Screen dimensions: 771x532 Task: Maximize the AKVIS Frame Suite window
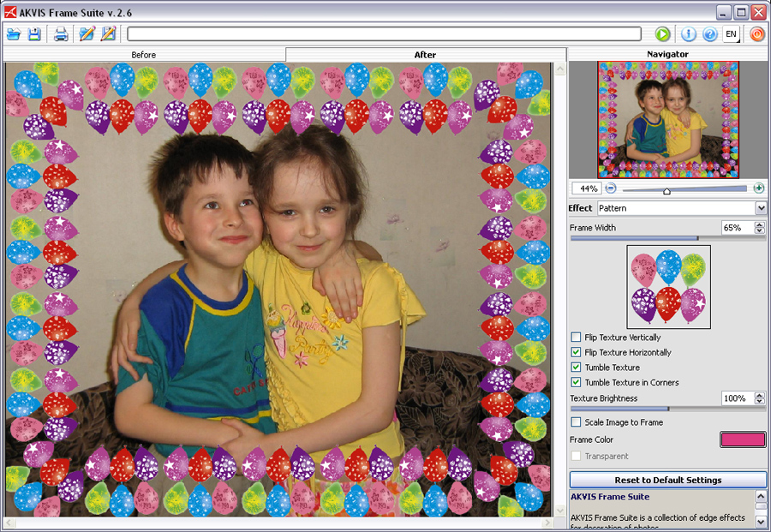tap(740, 12)
